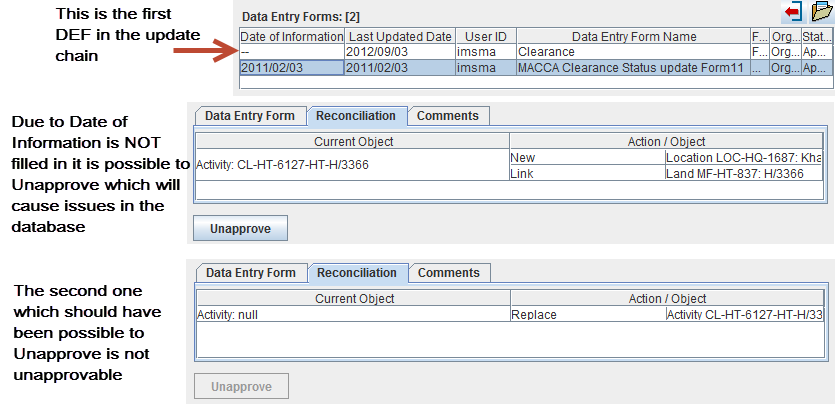
Task: Select the Clearance form row
Action: coord(632,51)
